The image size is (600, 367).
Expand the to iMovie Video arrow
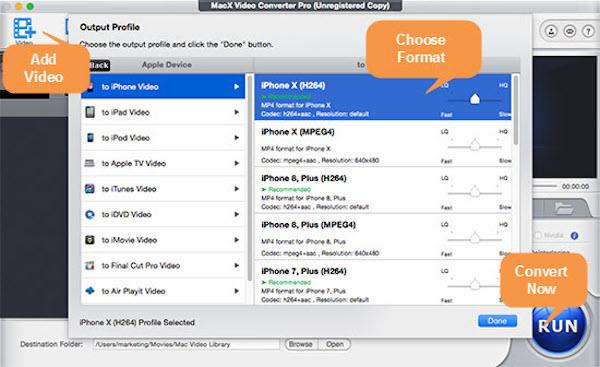click(236, 240)
